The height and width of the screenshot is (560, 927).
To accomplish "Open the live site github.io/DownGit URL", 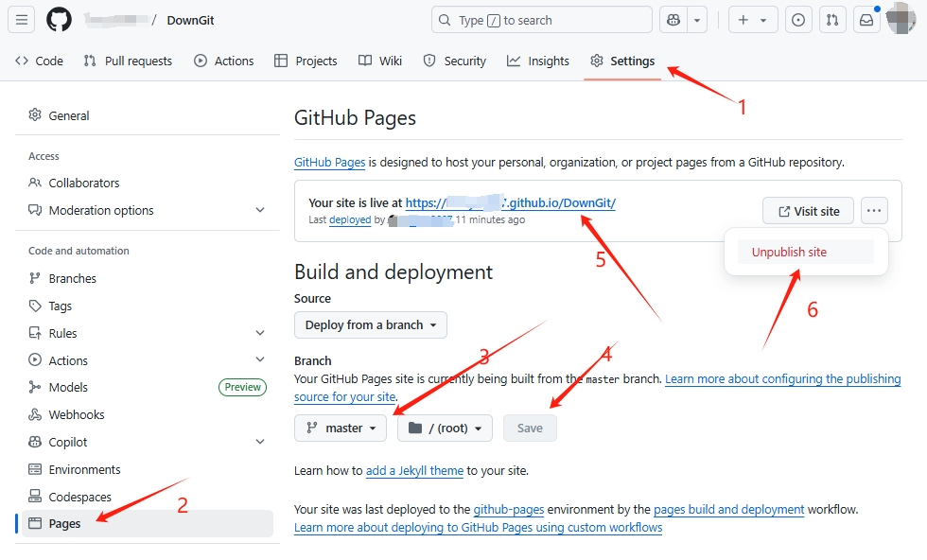I will (x=510, y=202).
